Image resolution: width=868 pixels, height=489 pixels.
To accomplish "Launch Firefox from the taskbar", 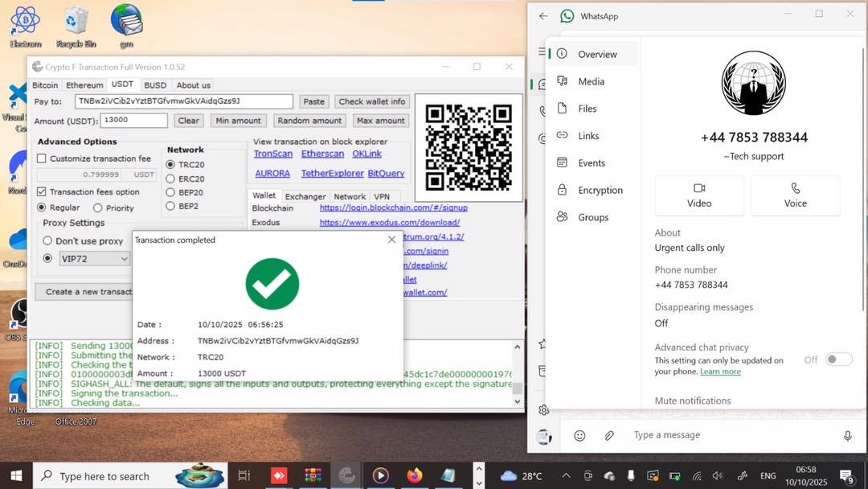I will coord(415,475).
